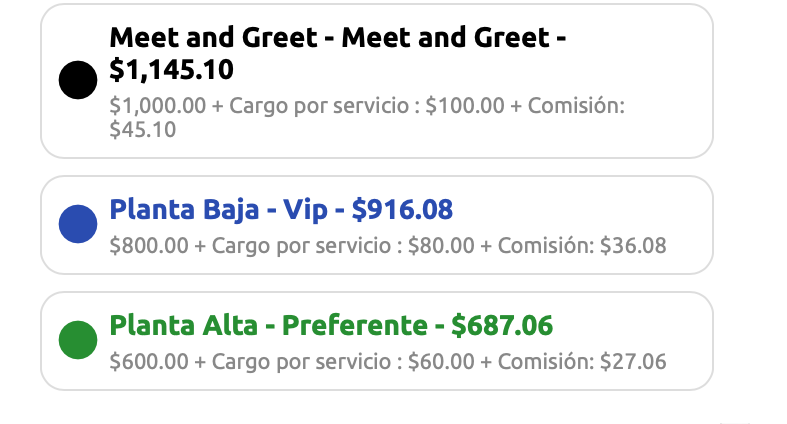Click the $600.00 base price text
Image resolution: width=787 pixels, height=424 pixels.
click(149, 362)
